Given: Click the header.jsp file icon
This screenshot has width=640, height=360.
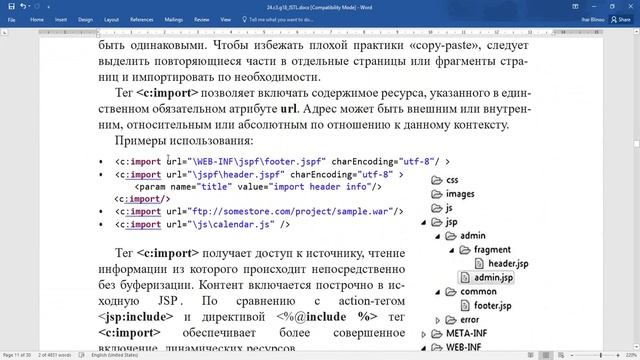Looking at the screenshot, I should (479, 264).
